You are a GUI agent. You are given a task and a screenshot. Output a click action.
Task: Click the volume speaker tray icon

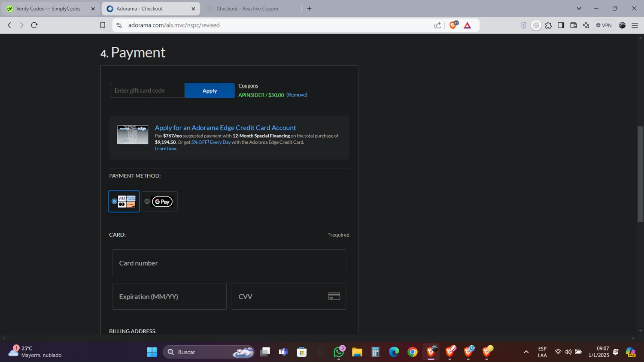568,352
